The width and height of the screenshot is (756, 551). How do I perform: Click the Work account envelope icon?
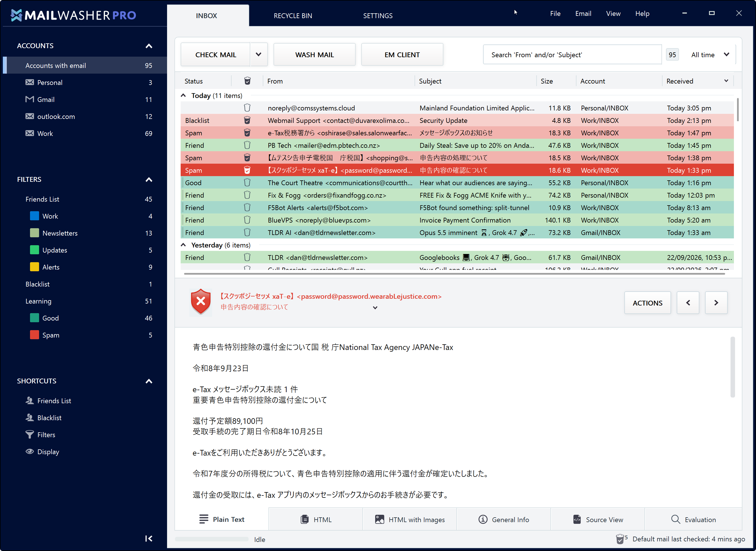point(30,133)
